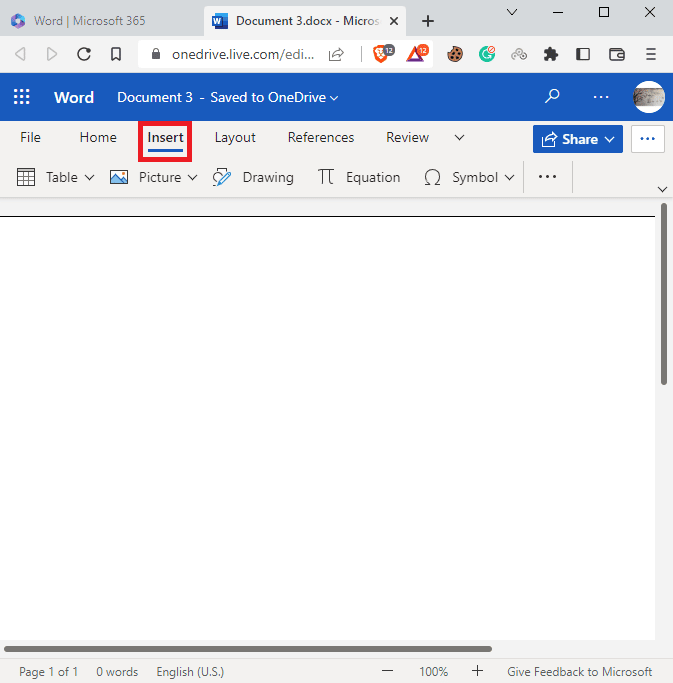Insert an Equation
Image resolution: width=673 pixels, height=683 pixels.
[358, 177]
